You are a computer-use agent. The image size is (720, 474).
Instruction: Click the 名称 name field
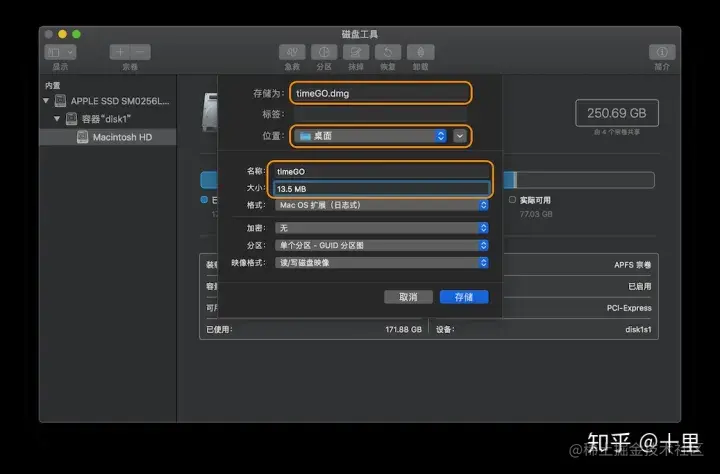[x=382, y=171]
